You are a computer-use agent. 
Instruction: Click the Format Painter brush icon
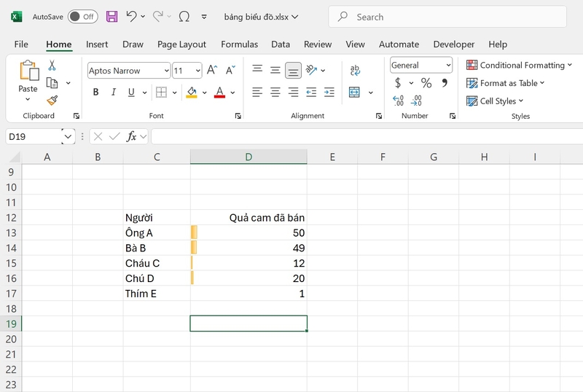point(52,100)
